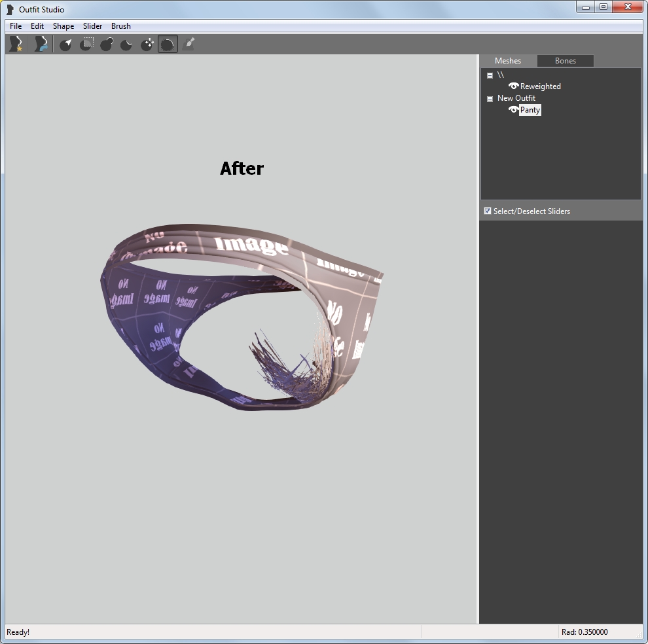
Task: Click the New Project toolbar icon
Action: [16, 44]
